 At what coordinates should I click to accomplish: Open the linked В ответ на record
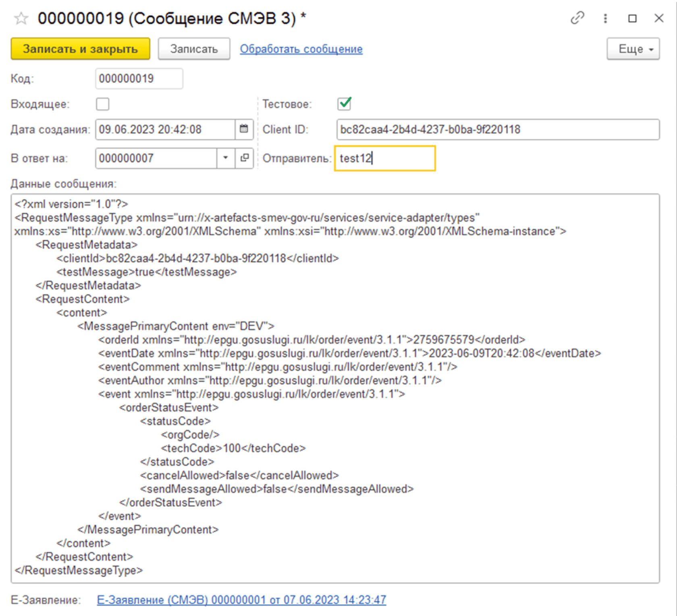244,158
